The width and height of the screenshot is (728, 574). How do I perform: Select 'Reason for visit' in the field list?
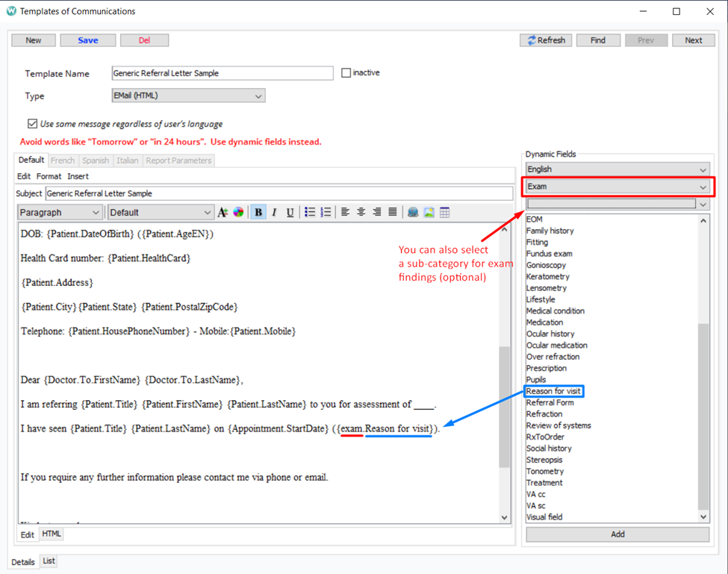point(553,391)
